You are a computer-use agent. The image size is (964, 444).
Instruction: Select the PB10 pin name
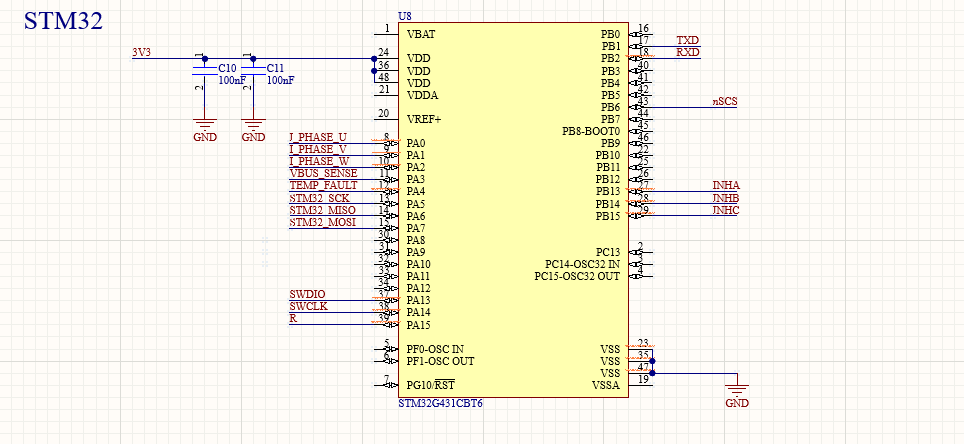tap(608, 155)
